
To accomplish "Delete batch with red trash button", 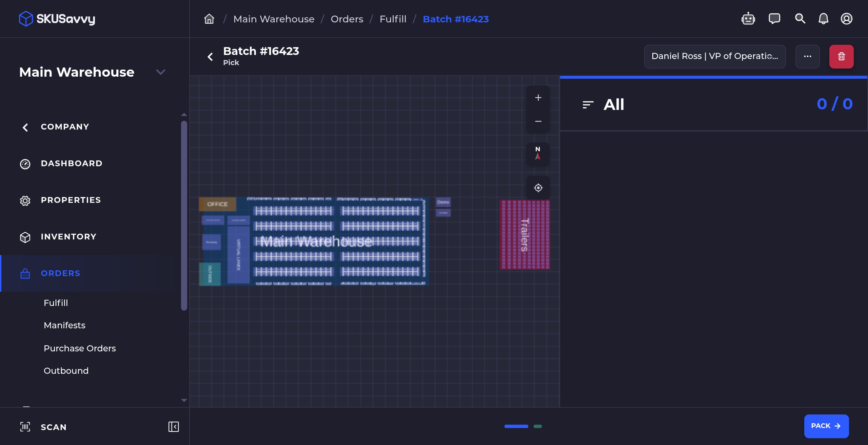I will click(842, 56).
